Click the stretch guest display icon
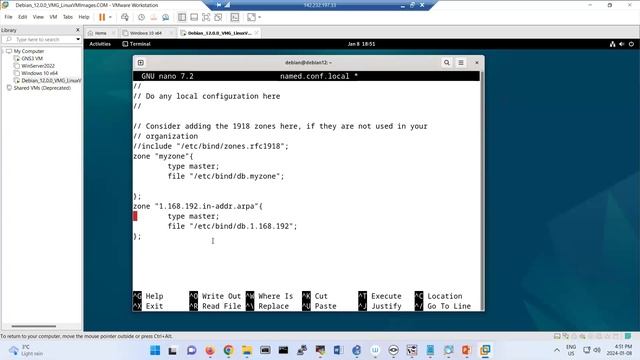This screenshot has height=360, width=640. coord(251,17)
